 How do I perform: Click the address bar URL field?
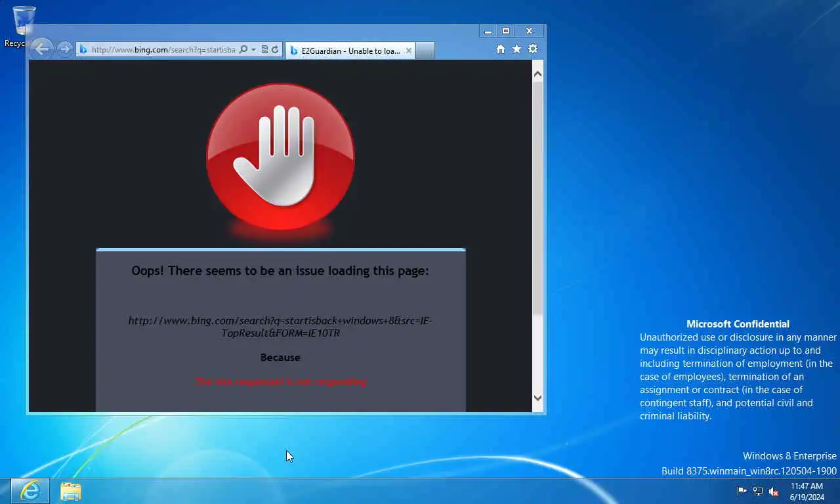(163, 49)
